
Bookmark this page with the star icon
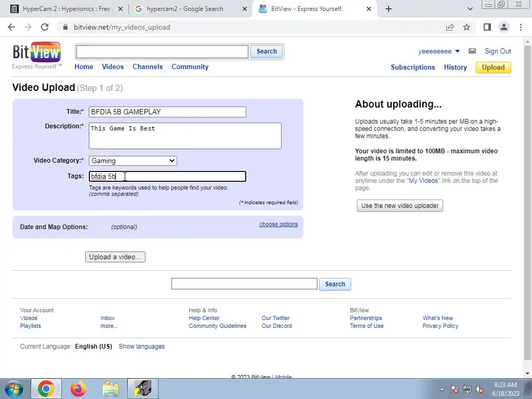[467, 27]
